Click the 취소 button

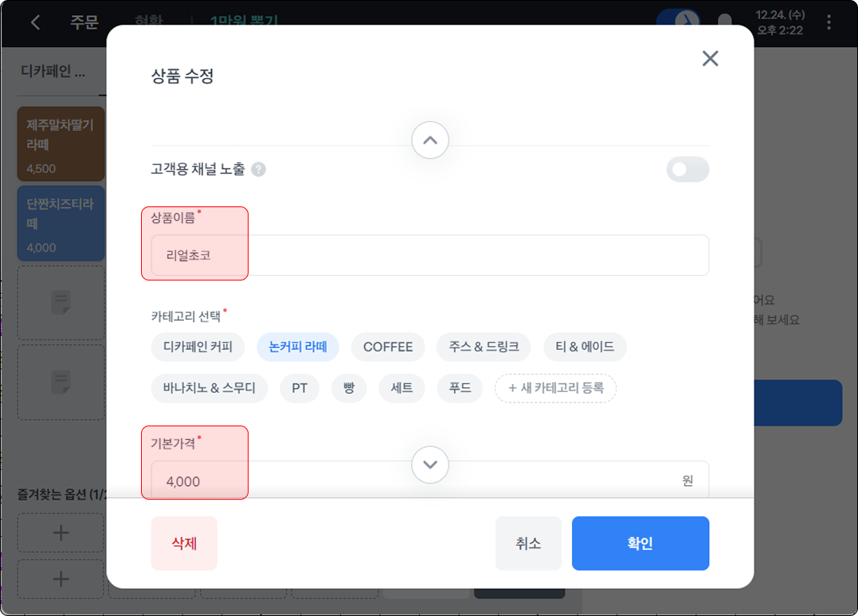[x=528, y=543]
